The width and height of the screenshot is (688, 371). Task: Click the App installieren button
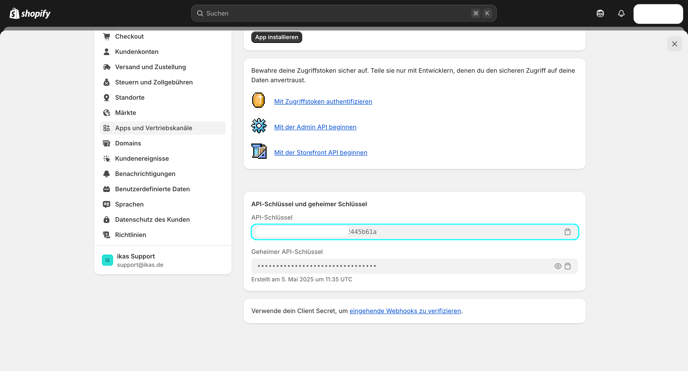(x=276, y=37)
